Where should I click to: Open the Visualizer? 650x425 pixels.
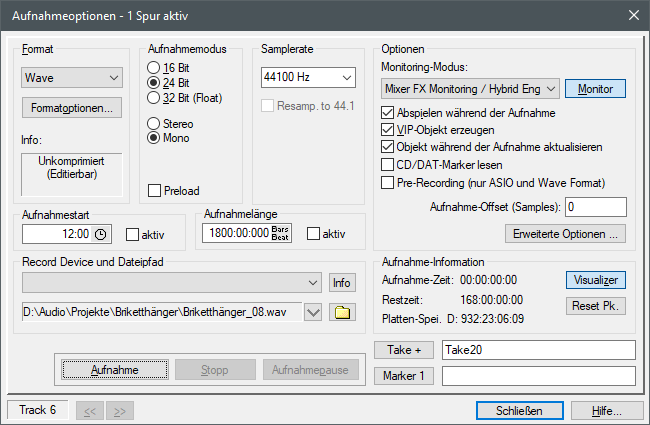[x=596, y=280]
